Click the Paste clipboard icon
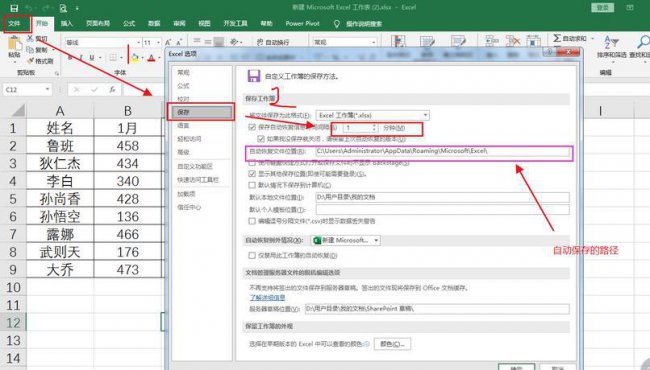 pos(15,43)
